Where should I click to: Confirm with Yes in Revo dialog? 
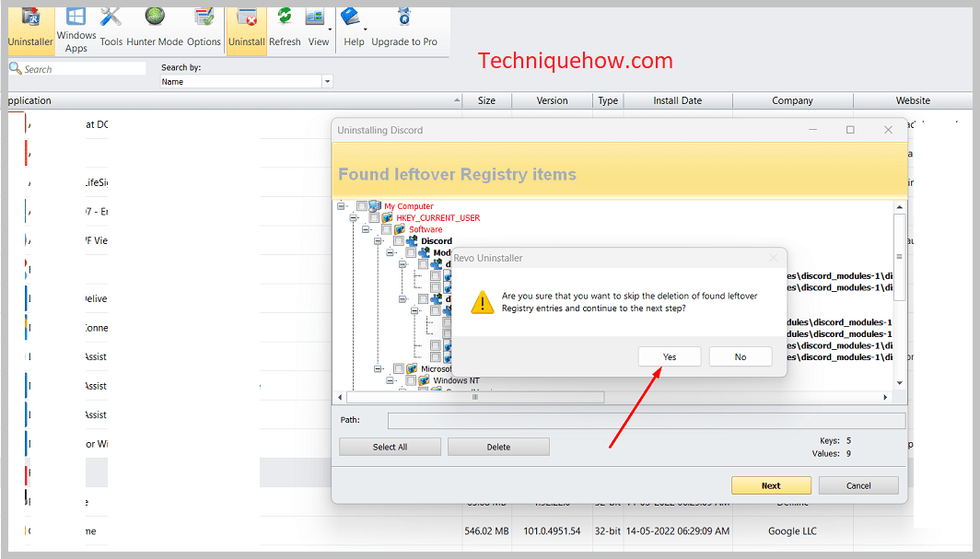[x=670, y=357]
